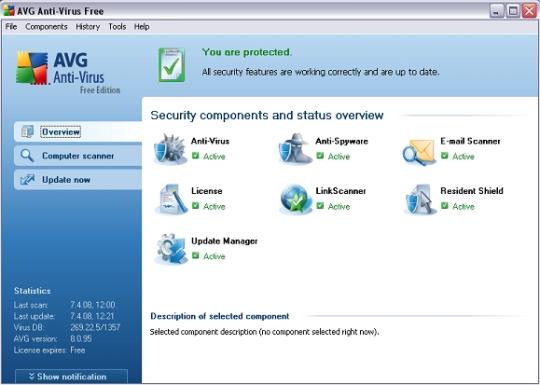
Task: Click the Computer scanner magnifier icon
Action: point(27,156)
